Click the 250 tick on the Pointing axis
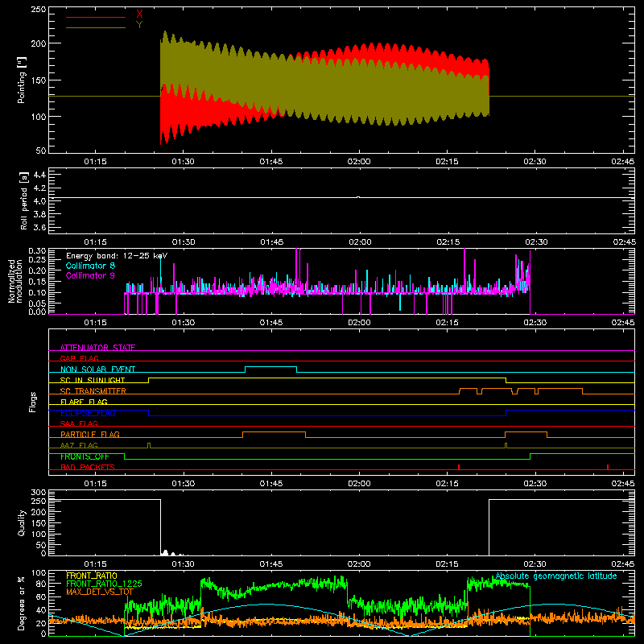This screenshot has width=644, height=644. pyautogui.click(x=38, y=10)
